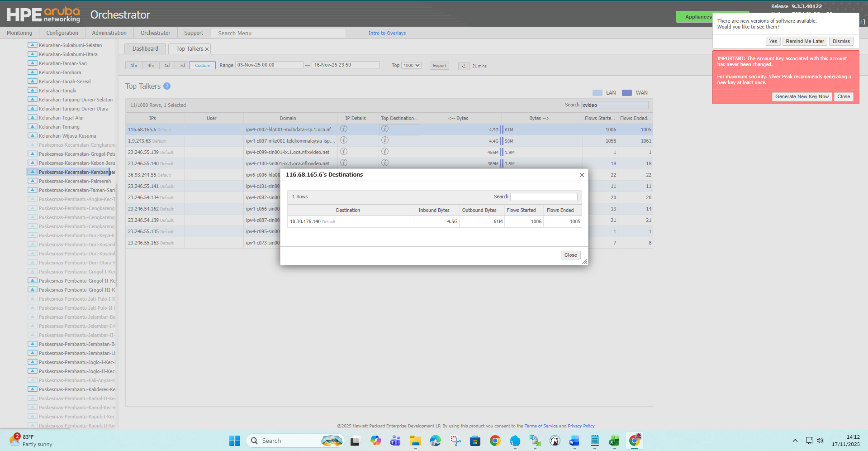Image resolution: width=868 pixels, height=451 pixels.
Task: Select the Custom time range option
Action: pyautogui.click(x=203, y=66)
